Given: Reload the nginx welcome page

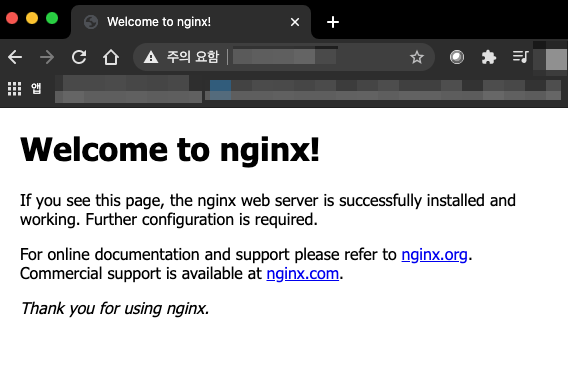Looking at the screenshot, I should pos(79,57).
